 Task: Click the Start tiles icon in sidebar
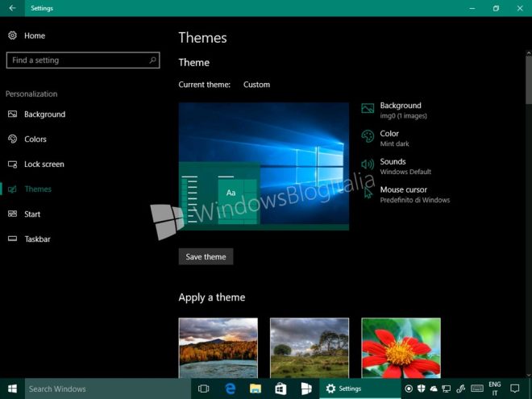pos(13,214)
